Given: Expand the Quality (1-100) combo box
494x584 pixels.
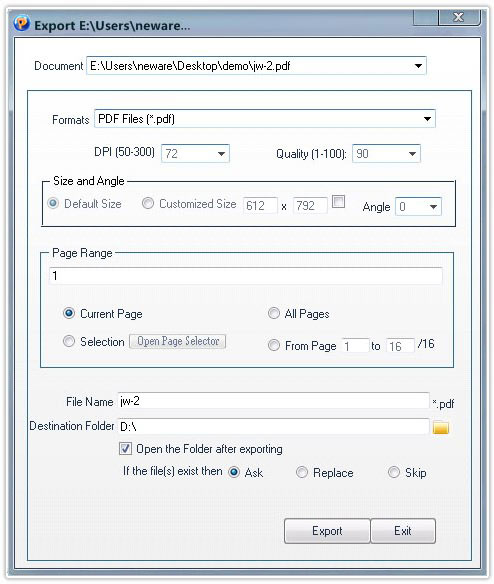Looking at the screenshot, I should [412, 154].
